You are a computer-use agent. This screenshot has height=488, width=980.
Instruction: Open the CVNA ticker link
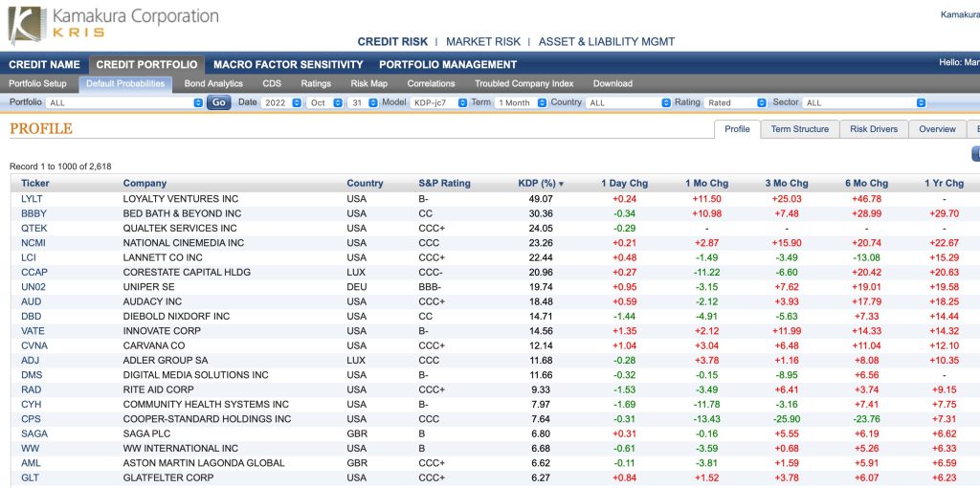34,345
